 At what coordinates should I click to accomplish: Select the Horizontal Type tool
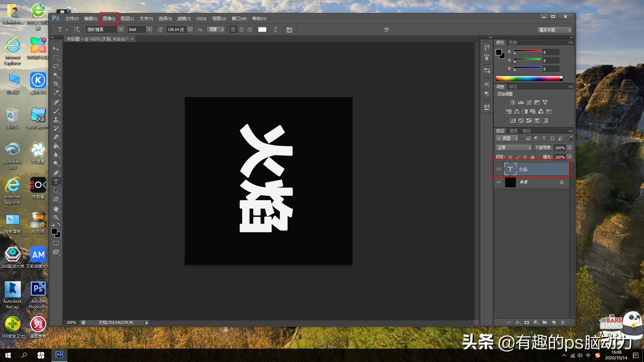tap(56, 182)
